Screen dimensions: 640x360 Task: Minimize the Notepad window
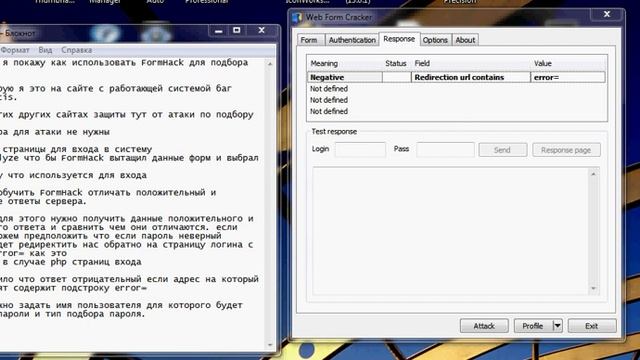219,31
